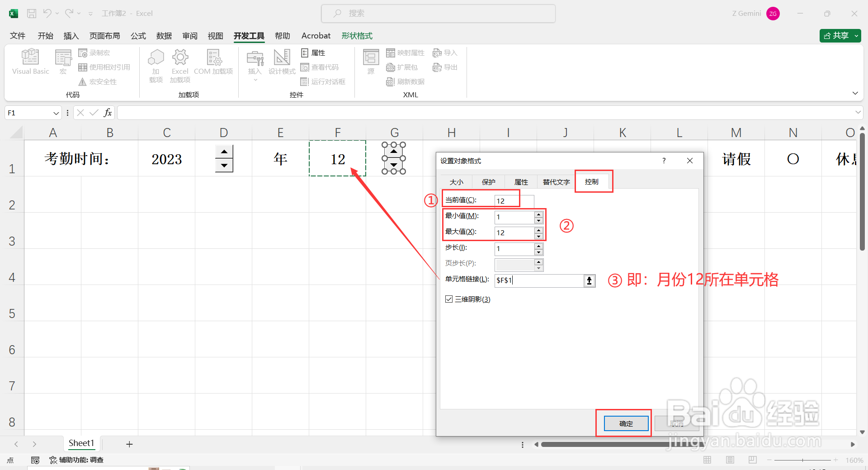This screenshot has width=868, height=470.
Task: Open the Size (大小) dialog tab
Action: pyautogui.click(x=457, y=182)
